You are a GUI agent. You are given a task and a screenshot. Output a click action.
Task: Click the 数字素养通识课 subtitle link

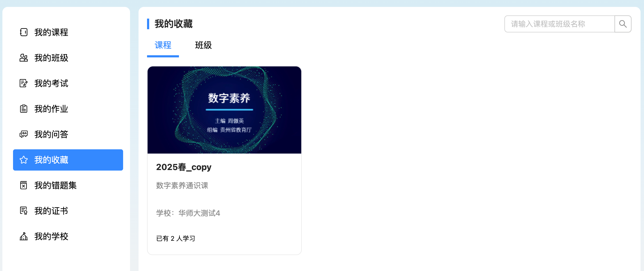pyautogui.click(x=182, y=185)
